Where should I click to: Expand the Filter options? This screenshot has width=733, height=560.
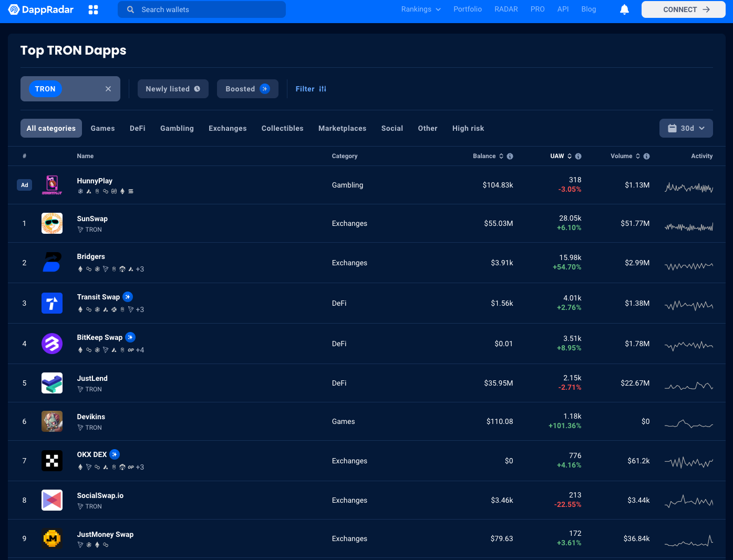311,89
